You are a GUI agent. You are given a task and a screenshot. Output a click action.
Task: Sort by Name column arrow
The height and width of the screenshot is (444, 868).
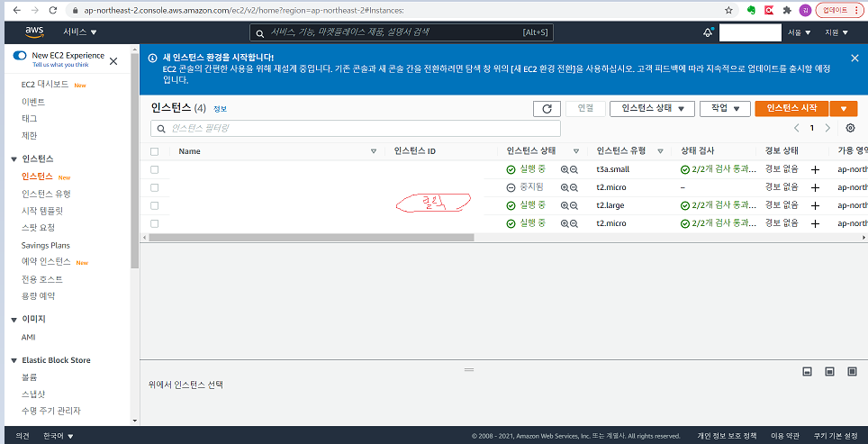(x=373, y=151)
